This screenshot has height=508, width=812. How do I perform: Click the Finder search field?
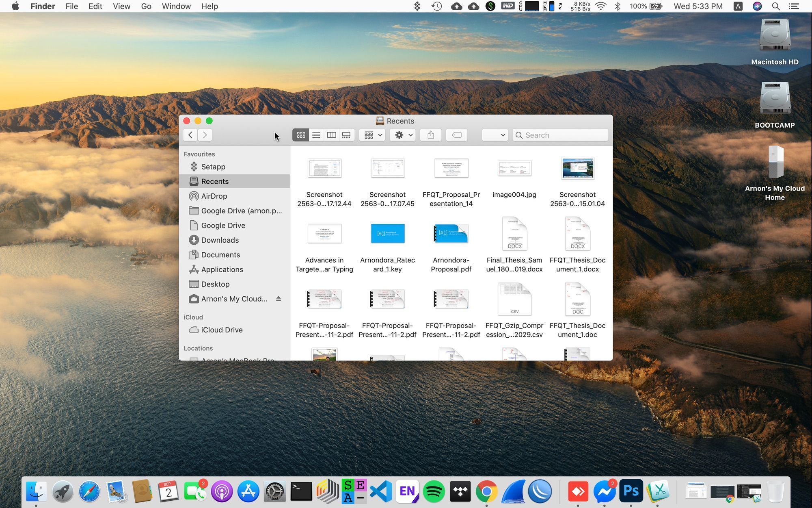(x=561, y=135)
